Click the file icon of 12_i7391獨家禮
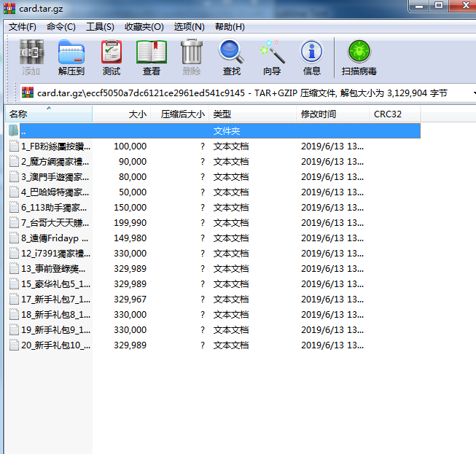The height and width of the screenshot is (454, 476). coord(14,253)
